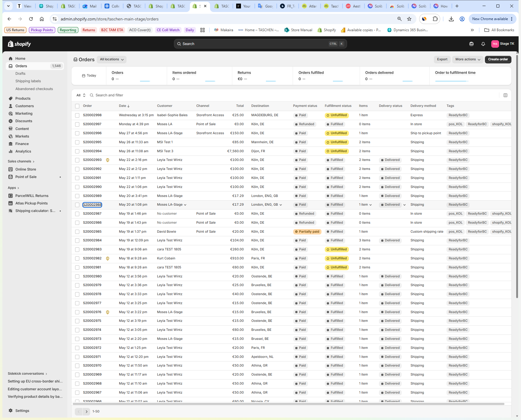The width and height of the screenshot is (521, 420).
Task: Click the Home icon in Shopify sidebar
Action: coord(11,59)
